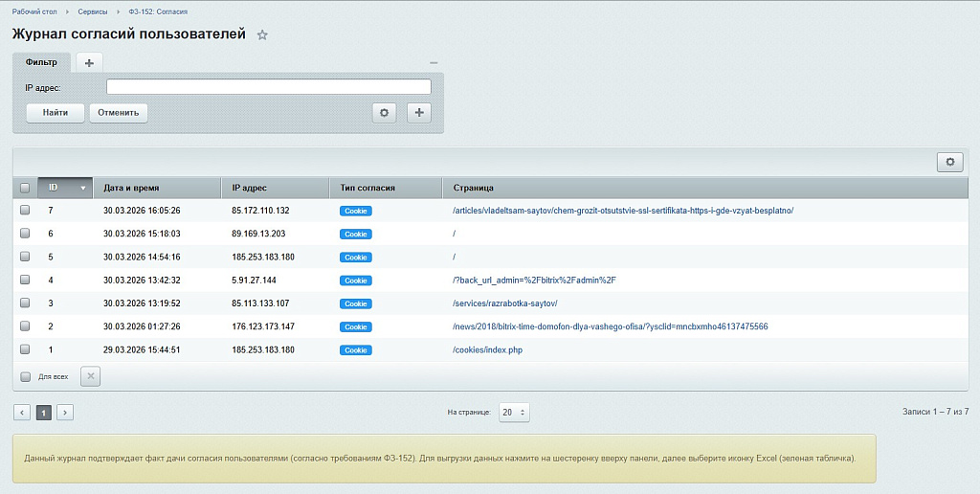Click the Отменить button
The image size is (980, 494).
(x=118, y=113)
